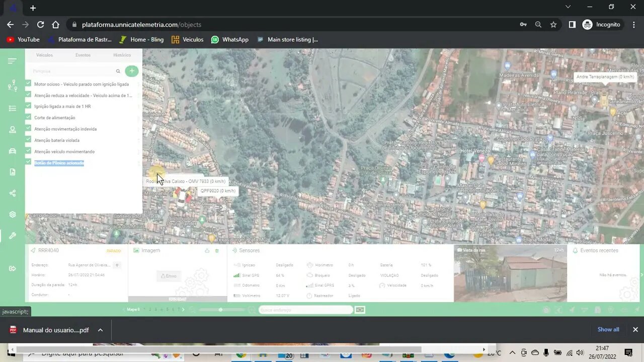Click the Vista da rua street view thumbnail
The height and width of the screenshot is (362, 644).
pyautogui.click(x=510, y=274)
